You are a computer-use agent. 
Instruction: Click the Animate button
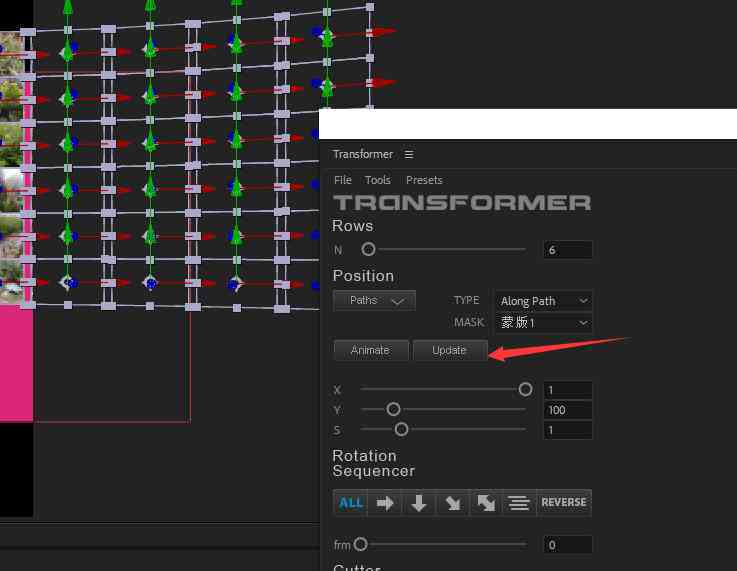pos(370,351)
